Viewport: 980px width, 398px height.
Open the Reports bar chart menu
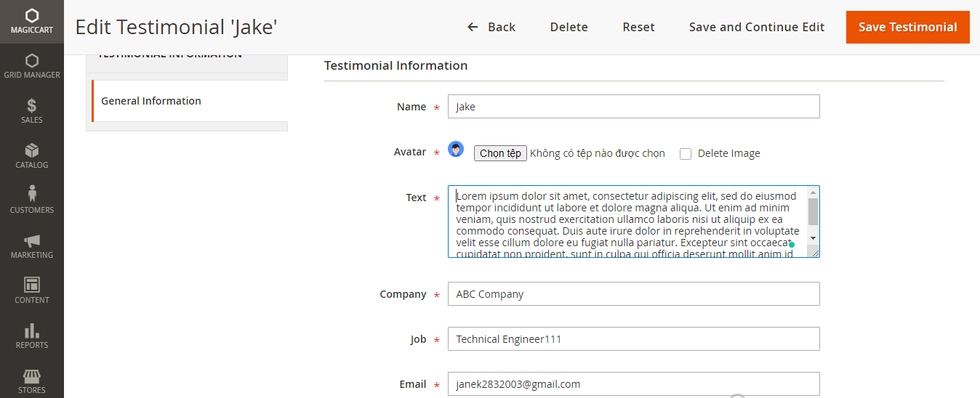pos(31,336)
